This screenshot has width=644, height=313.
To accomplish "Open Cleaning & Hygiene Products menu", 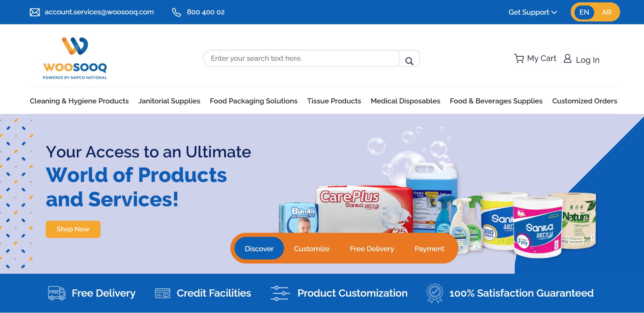I will (x=79, y=101).
